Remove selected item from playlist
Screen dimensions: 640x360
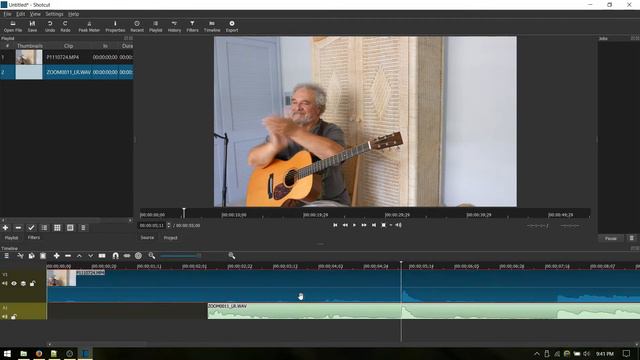point(18,228)
